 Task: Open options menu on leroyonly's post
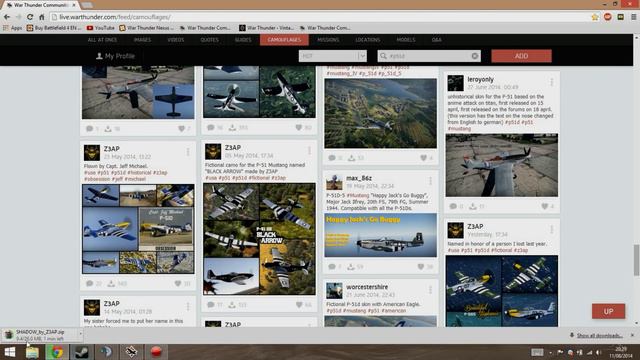(x=552, y=82)
